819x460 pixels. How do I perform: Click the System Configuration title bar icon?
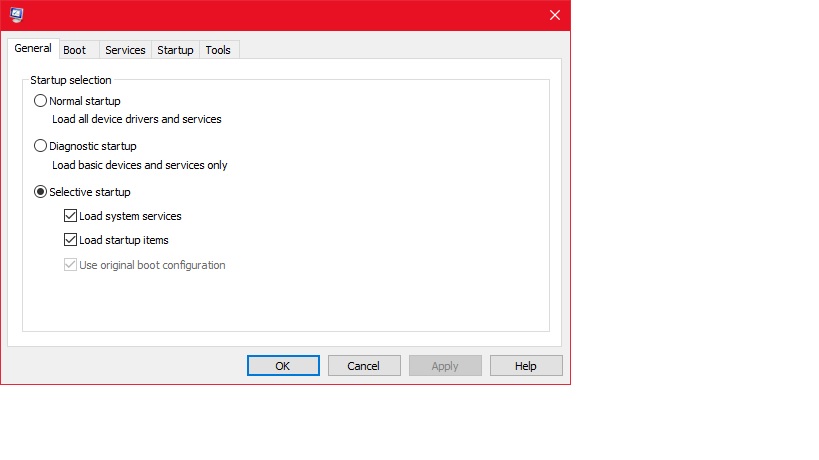(x=16, y=15)
